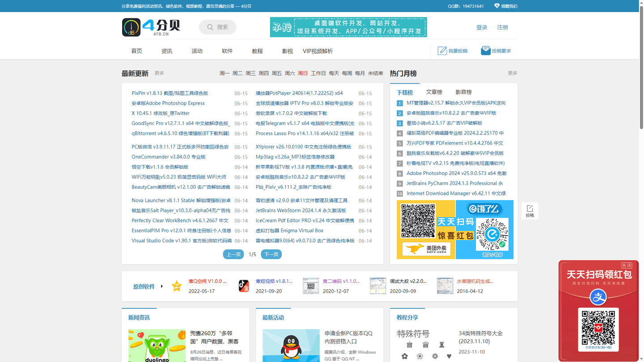Open Mp3tag v3.26a link
This screenshot has width=644, height=362.
295,157
